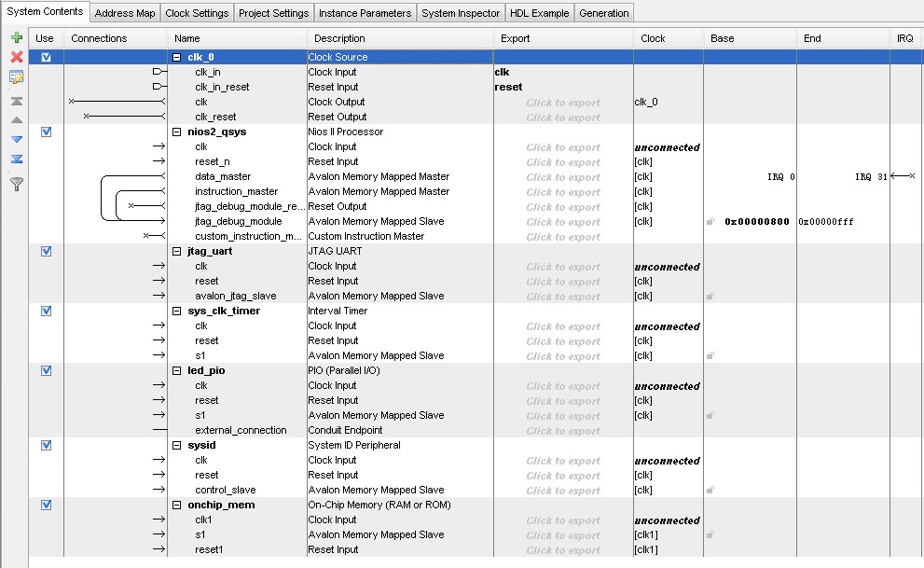Open the Project Settings tab
The width and height of the screenshot is (924, 568).
pyautogui.click(x=273, y=13)
